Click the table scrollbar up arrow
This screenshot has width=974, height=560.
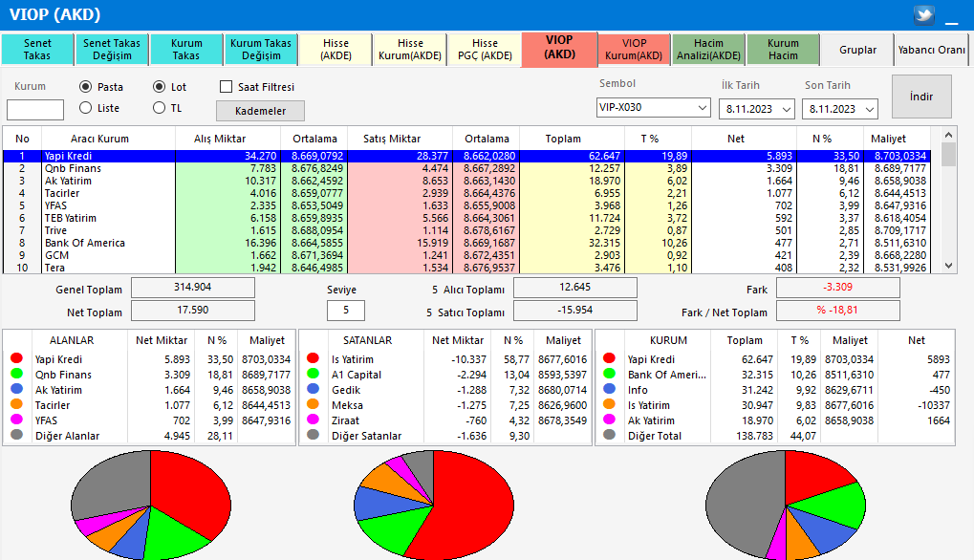point(948,135)
